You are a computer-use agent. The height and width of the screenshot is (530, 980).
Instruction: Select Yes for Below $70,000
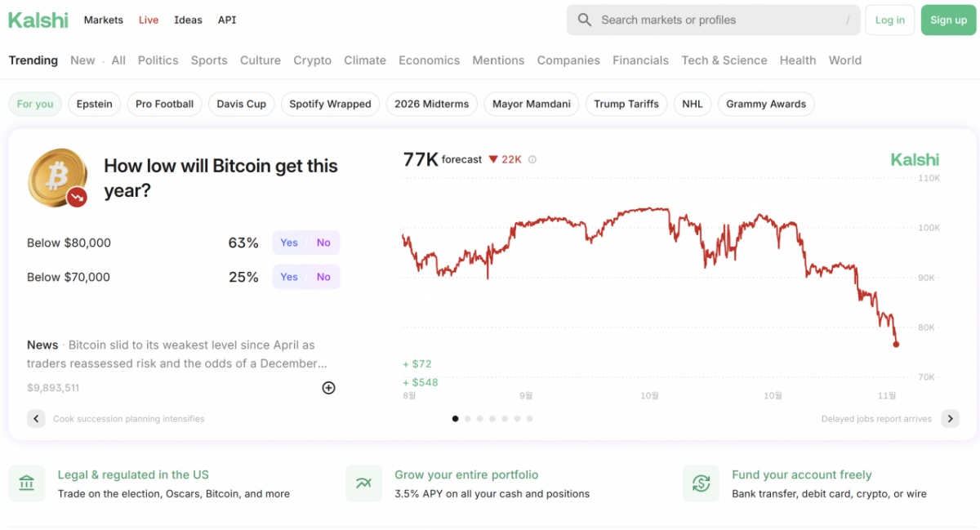tap(289, 277)
